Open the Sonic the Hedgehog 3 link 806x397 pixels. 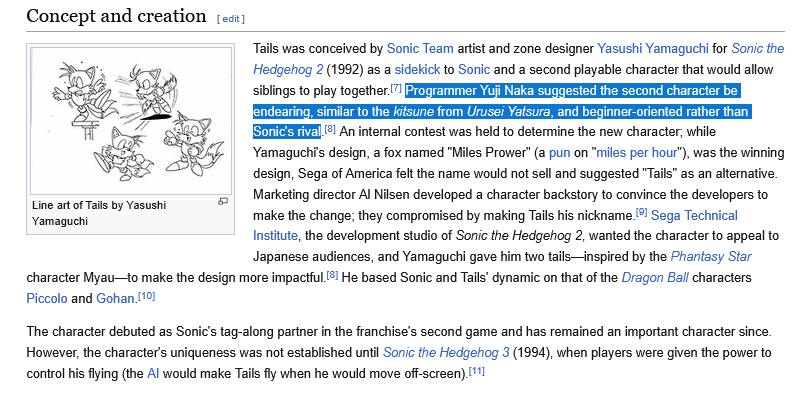(446, 352)
